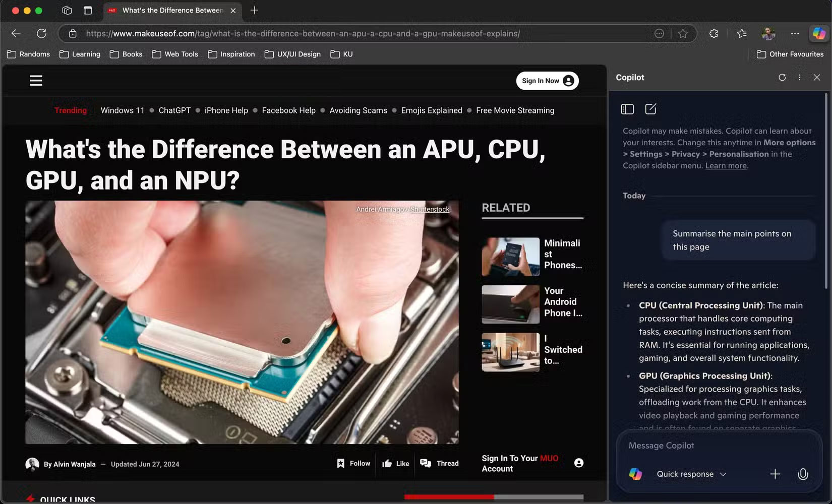832x504 pixels.
Task: Open the Minimalist Phones related article thumbnail
Action: [510, 257]
